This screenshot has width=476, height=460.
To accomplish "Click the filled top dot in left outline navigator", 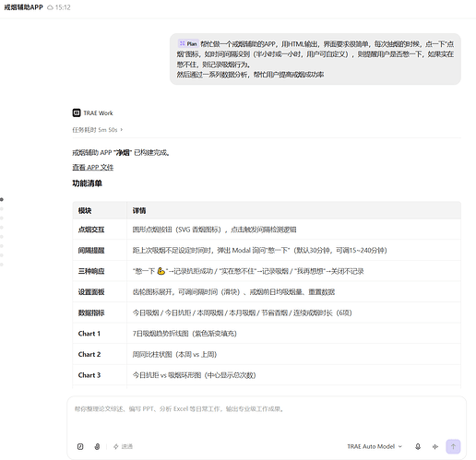I will [2, 199].
